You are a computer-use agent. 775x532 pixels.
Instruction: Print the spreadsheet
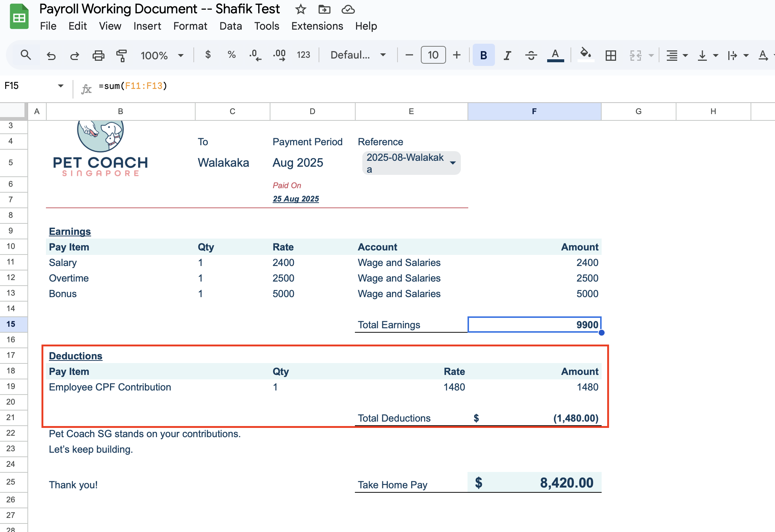click(98, 55)
